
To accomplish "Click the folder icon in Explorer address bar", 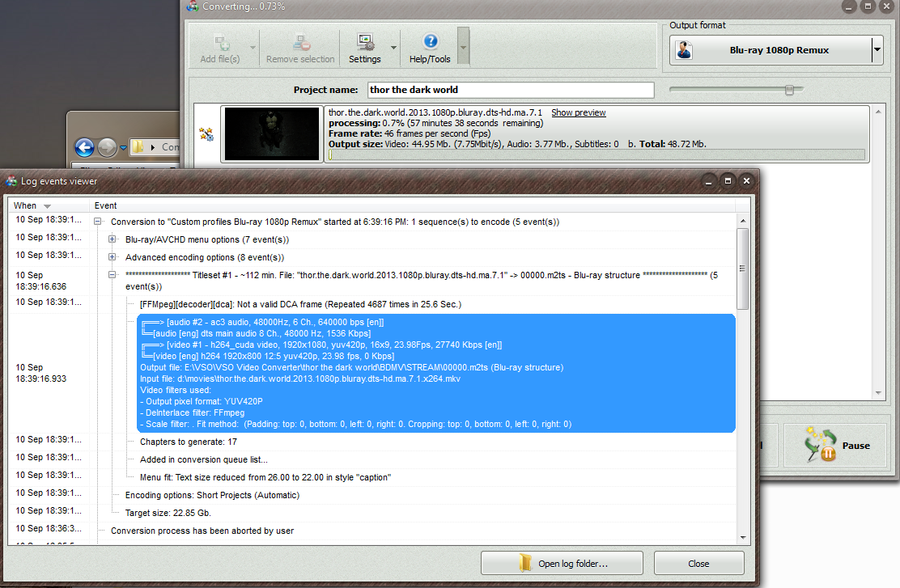I will pos(138,147).
